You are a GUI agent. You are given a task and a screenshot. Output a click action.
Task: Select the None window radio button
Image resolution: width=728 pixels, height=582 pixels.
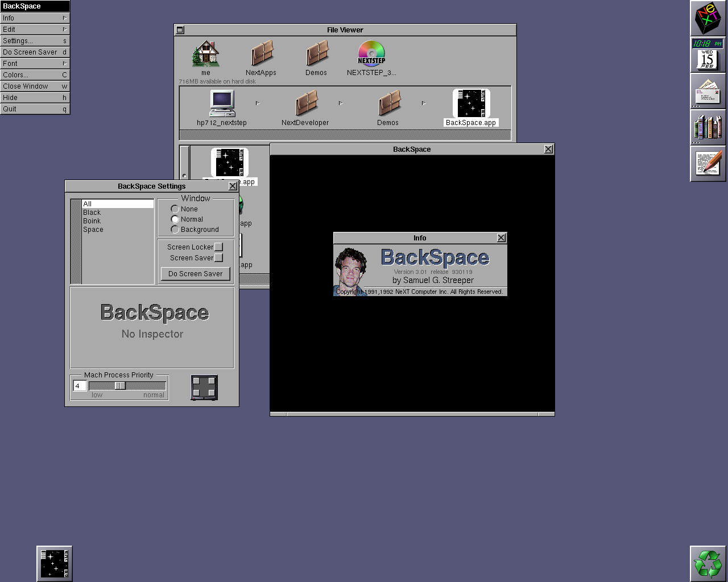pyautogui.click(x=175, y=209)
